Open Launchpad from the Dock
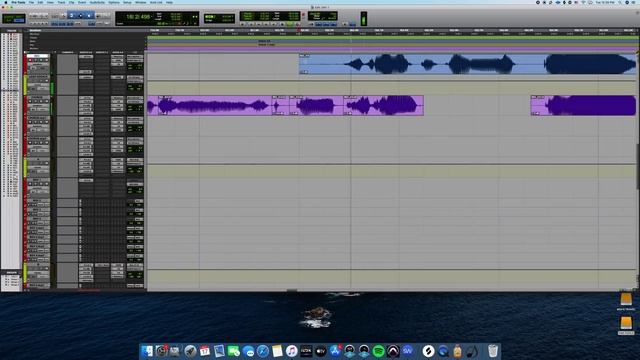 [x=190, y=351]
